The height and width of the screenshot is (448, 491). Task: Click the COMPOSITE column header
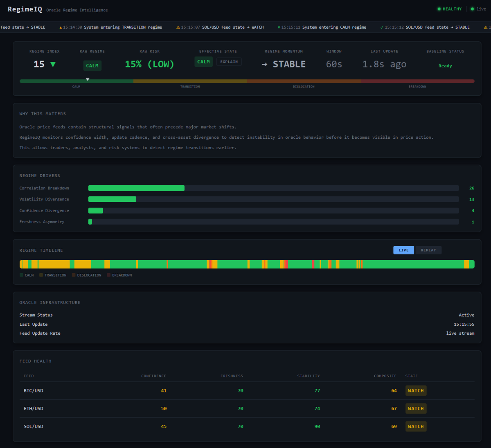coord(385,376)
